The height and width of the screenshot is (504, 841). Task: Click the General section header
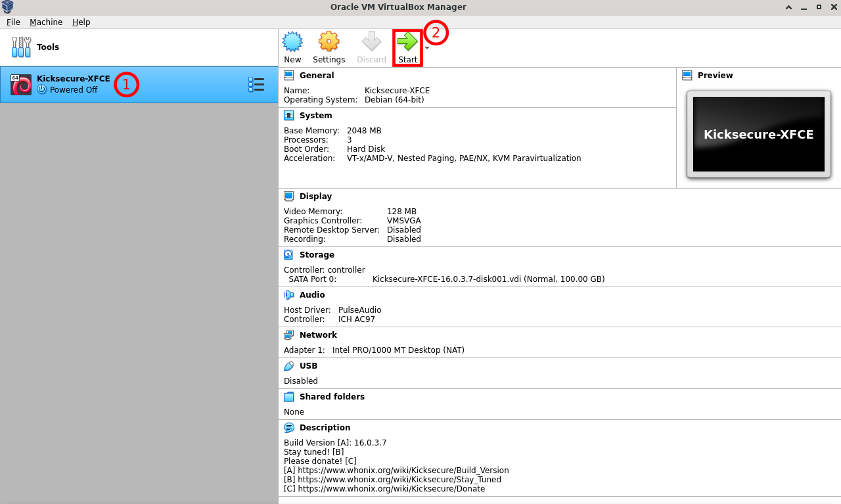pyautogui.click(x=316, y=76)
